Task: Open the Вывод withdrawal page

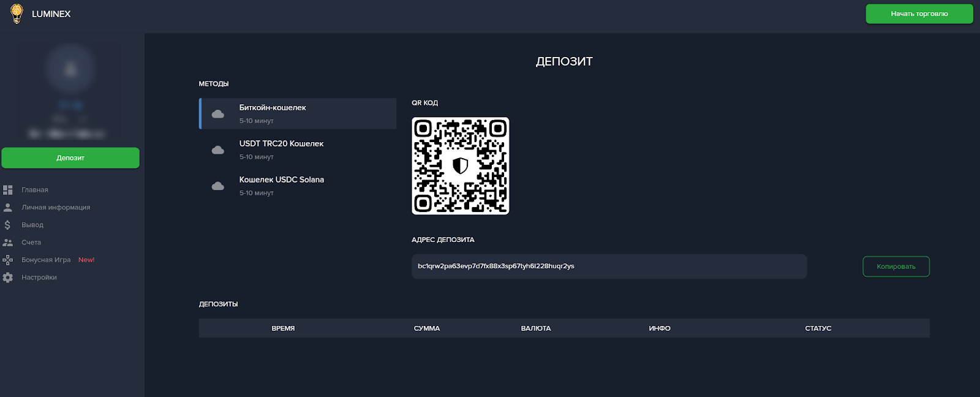Action: pos(32,225)
